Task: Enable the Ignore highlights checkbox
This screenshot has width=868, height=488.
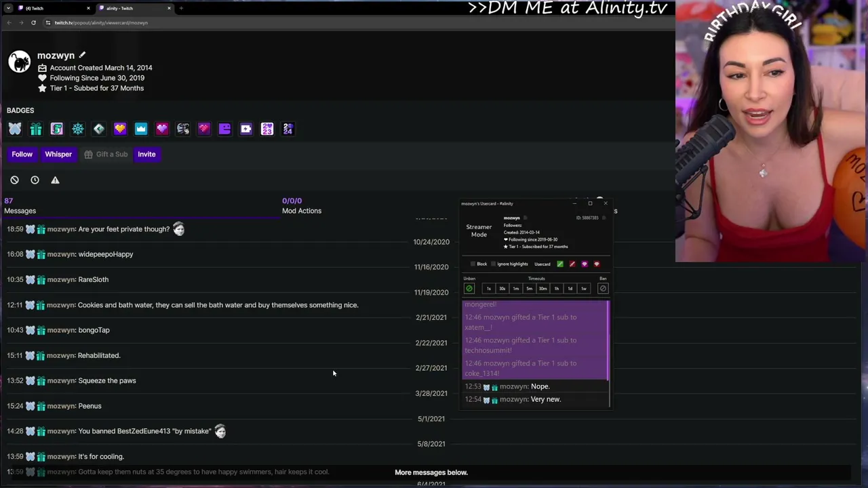Action: coord(493,264)
